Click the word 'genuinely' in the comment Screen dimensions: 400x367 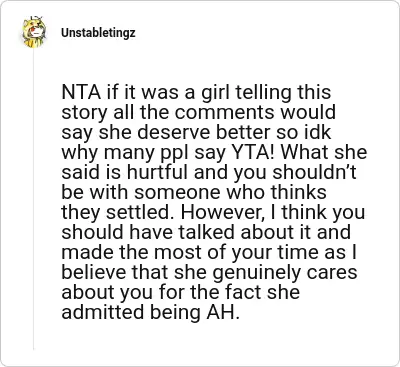[x=256, y=272]
